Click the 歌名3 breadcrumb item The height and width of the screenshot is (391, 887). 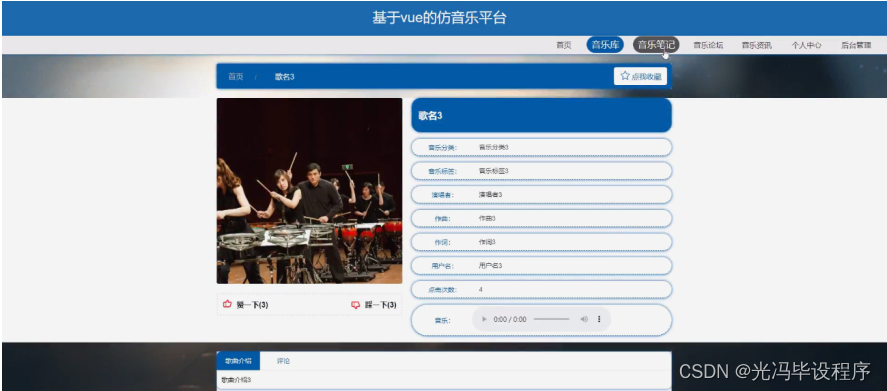click(285, 76)
